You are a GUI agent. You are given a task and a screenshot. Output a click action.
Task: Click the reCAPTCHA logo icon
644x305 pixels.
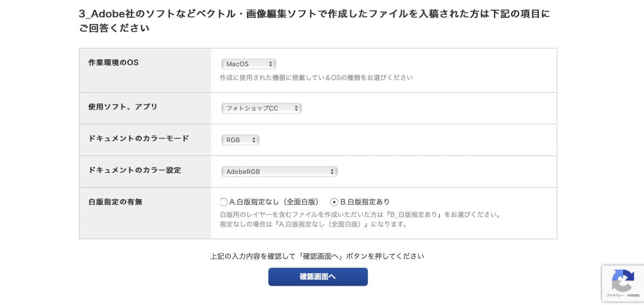[x=622, y=280]
